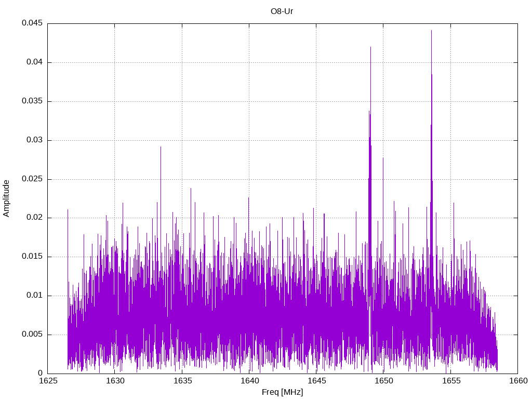Click the 0.015 y-axis tick label
This screenshot has height=399, width=532.
point(32,257)
